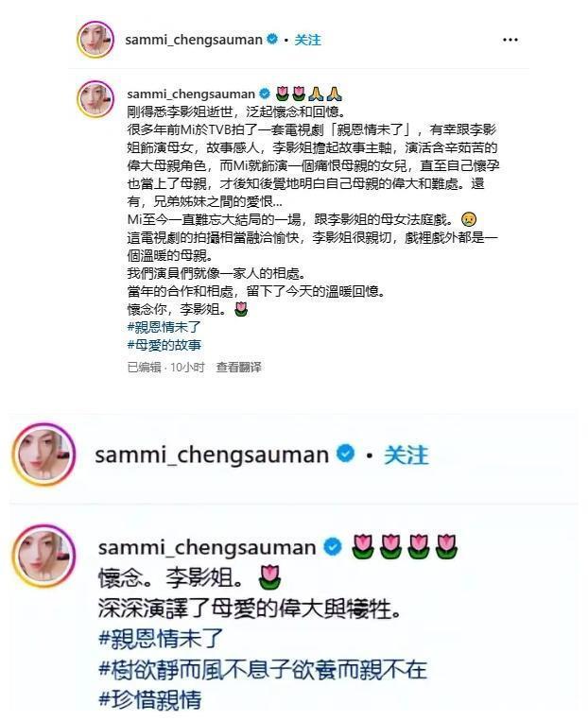Open username link in first caption
Viewport: 588px width, 721px height.
(191, 94)
